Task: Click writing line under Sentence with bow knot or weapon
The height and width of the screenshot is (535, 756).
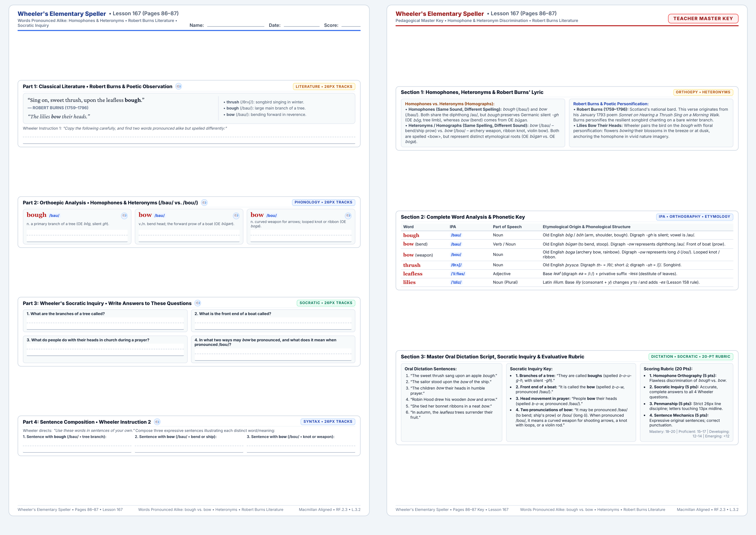Action: click(301, 446)
